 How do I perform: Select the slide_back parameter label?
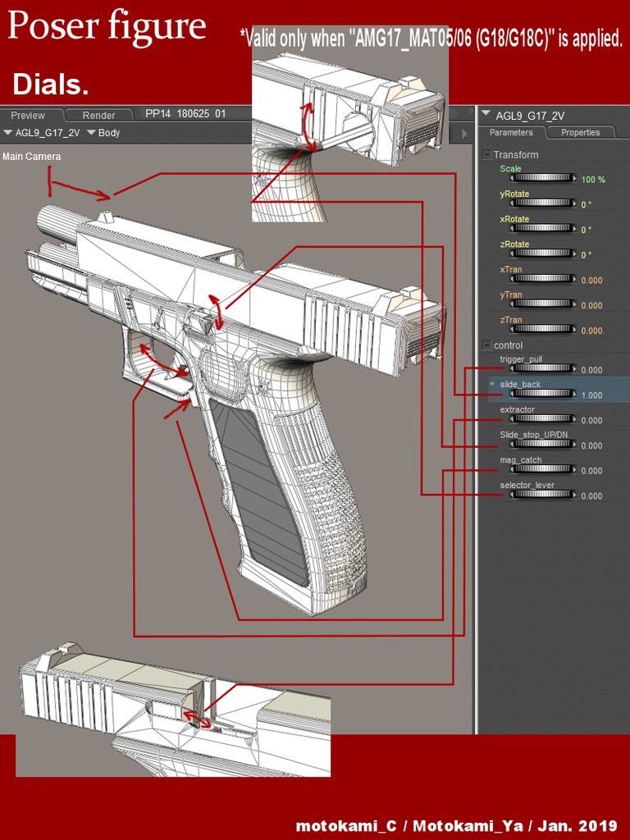coord(520,385)
